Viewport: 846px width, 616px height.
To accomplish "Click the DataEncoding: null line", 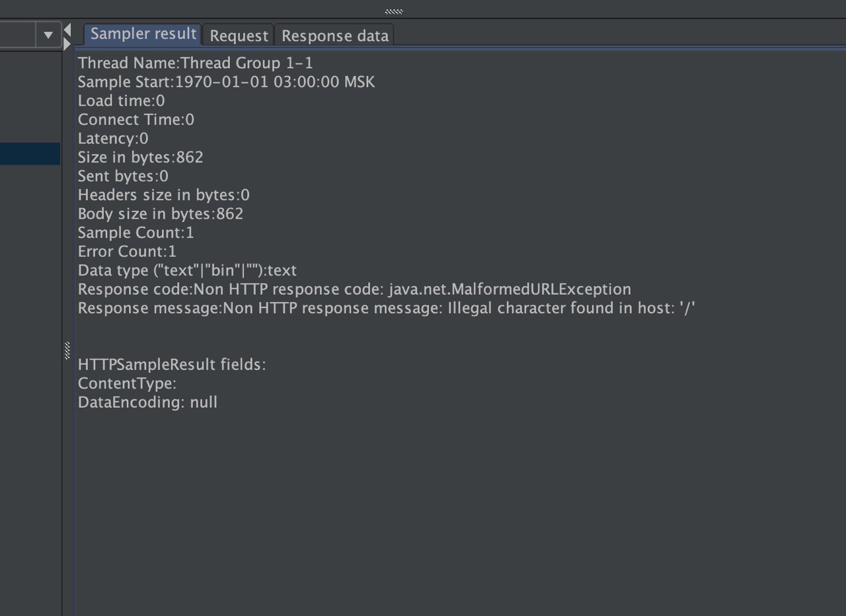I will 147,403.
